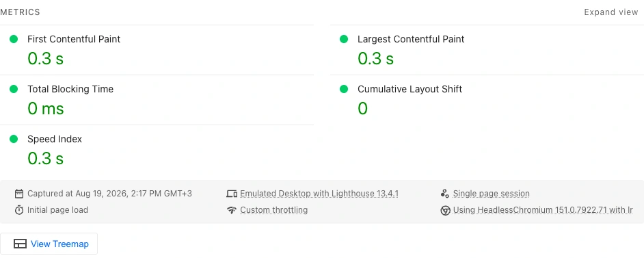Click the stopwatch icon beside Initial page load

tap(19, 210)
